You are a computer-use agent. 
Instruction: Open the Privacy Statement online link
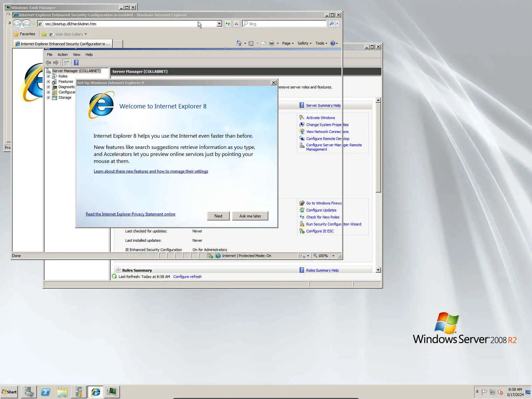tap(130, 214)
